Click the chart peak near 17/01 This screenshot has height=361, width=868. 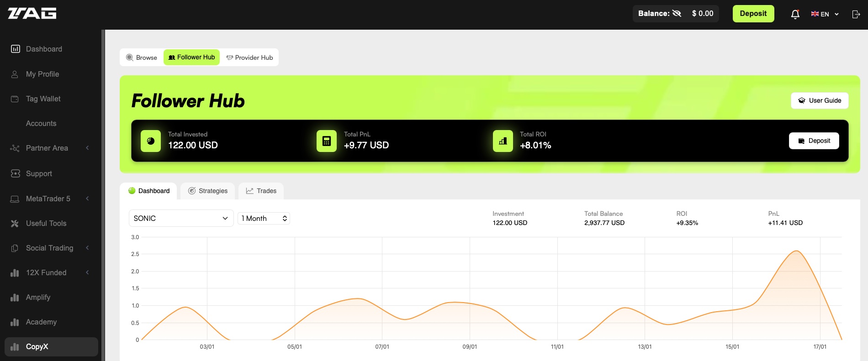pyautogui.click(x=796, y=251)
